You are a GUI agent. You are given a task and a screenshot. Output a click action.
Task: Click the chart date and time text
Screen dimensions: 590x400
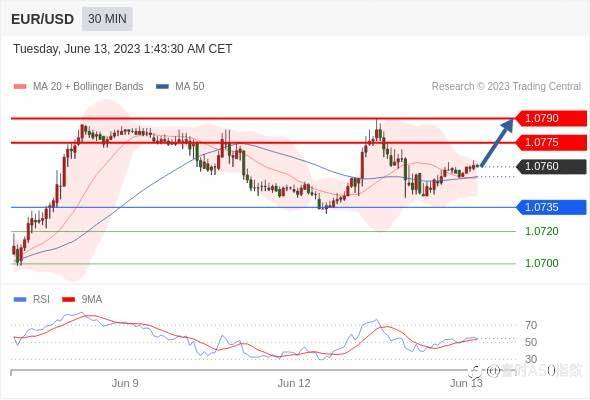pyautogui.click(x=123, y=49)
